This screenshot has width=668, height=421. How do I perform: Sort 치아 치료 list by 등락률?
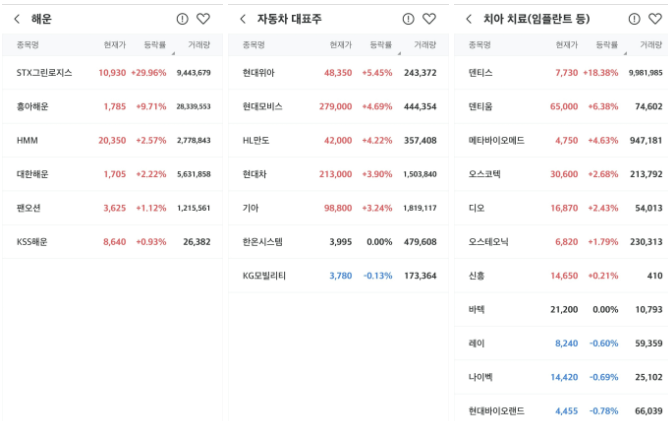coord(607,45)
